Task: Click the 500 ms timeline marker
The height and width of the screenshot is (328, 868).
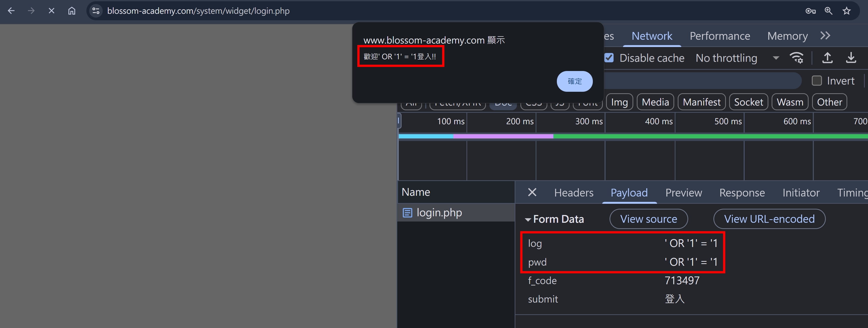Action: (728, 121)
